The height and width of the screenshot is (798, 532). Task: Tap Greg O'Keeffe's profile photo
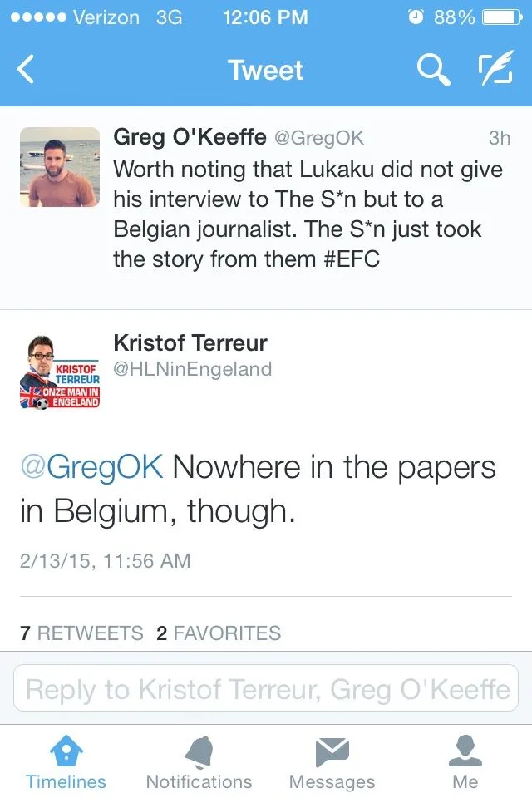59,167
